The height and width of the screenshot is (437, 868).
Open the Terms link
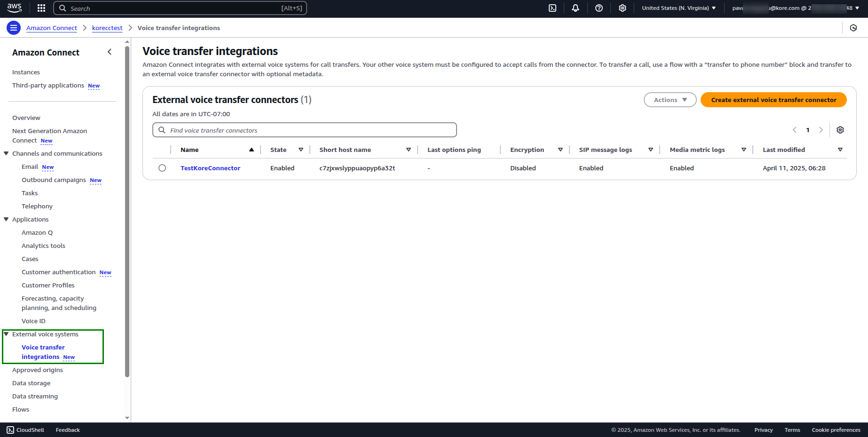point(792,430)
